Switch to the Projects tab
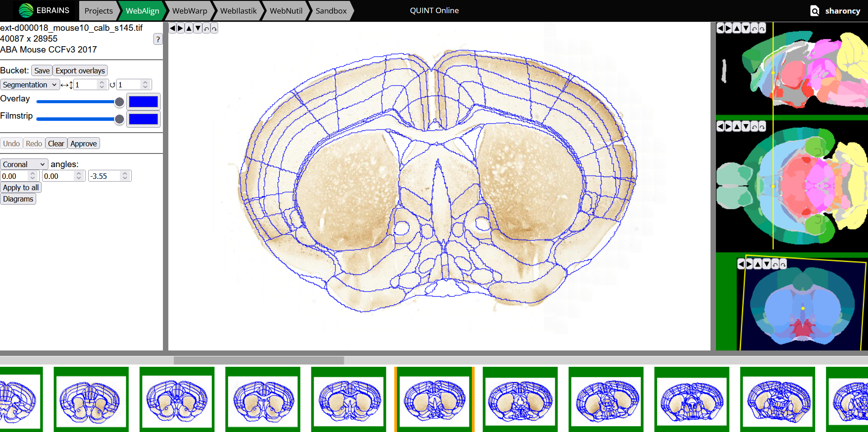The height and width of the screenshot is (432, 868). (99, 11)
